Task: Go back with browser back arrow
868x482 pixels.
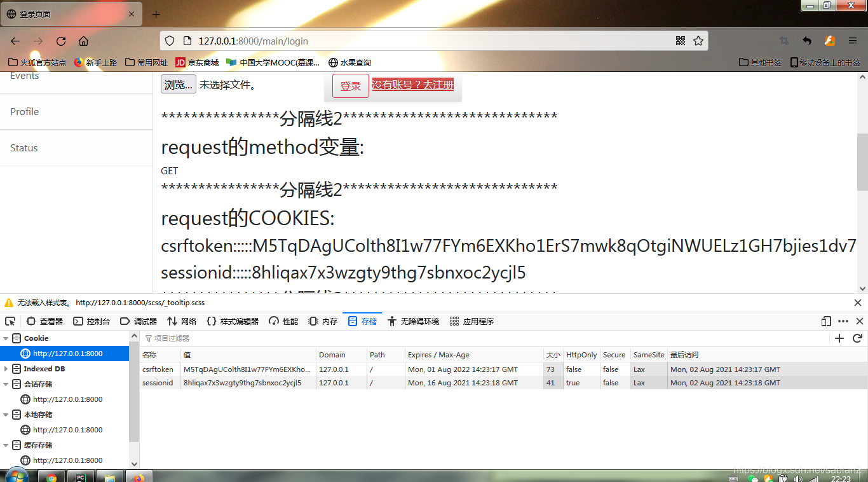Action: point(15,41)
